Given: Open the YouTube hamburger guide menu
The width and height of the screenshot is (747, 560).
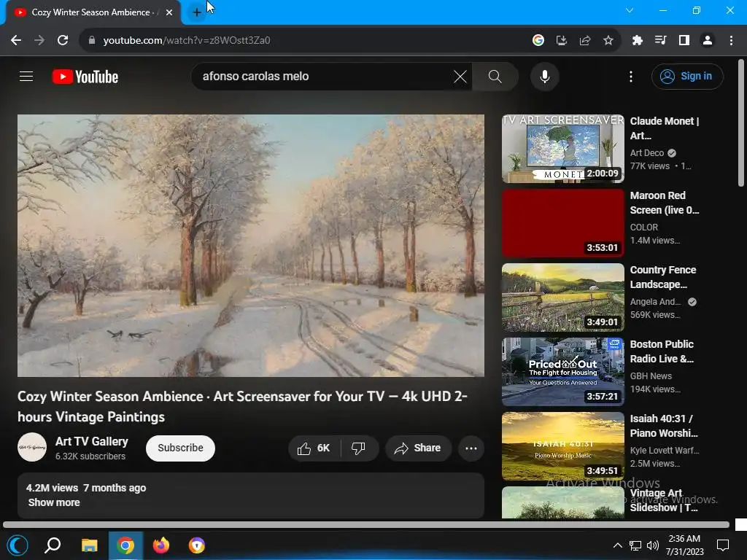Looking at the screenshot, I should tap(26, 76).
